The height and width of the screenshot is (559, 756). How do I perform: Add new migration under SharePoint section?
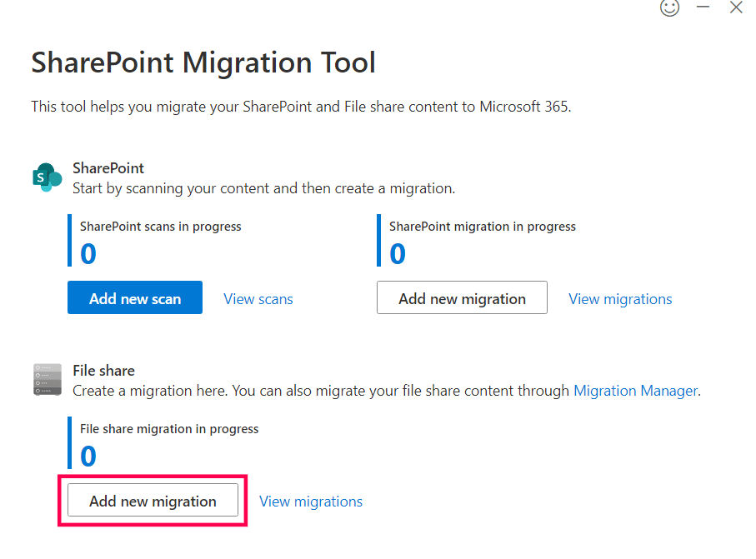[462, 298]
